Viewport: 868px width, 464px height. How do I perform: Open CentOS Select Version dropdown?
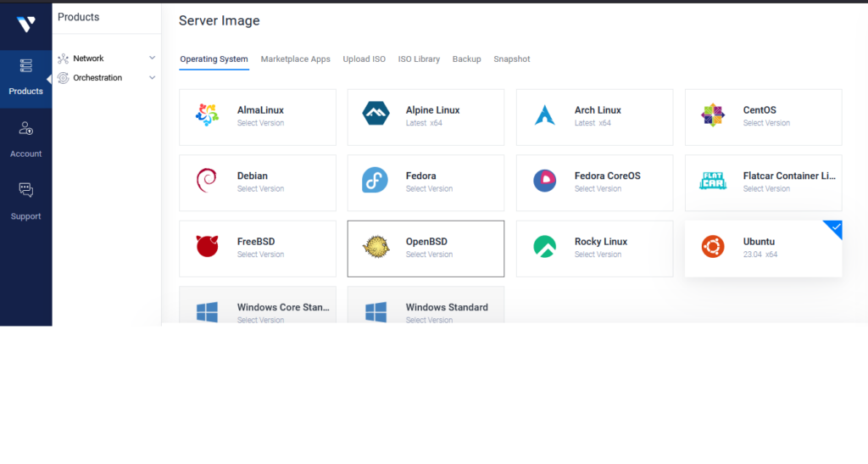[766, 123]
